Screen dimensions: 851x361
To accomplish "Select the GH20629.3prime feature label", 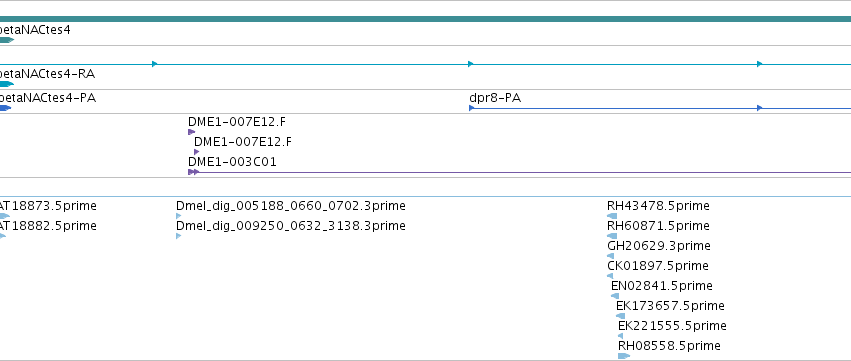I will (x=659, y=246).
